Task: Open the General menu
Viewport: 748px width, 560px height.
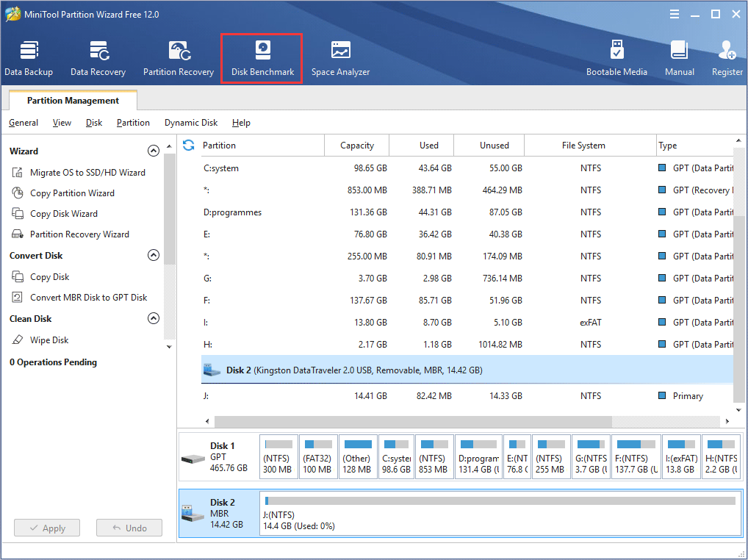Action: coord(24,123)
